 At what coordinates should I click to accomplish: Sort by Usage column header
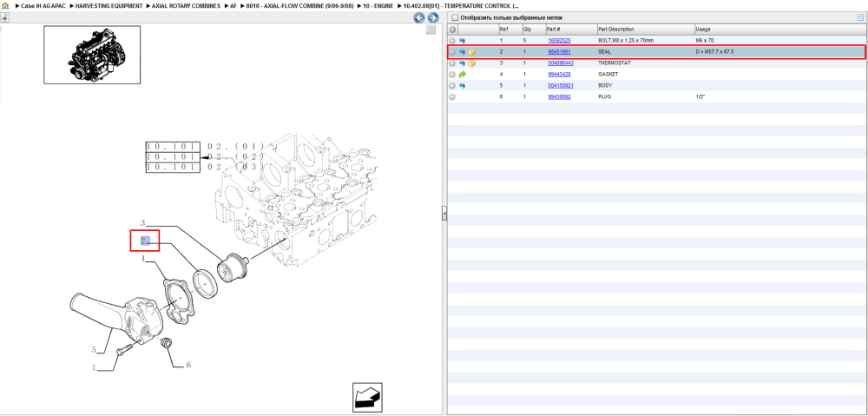(x=780, y=30)
